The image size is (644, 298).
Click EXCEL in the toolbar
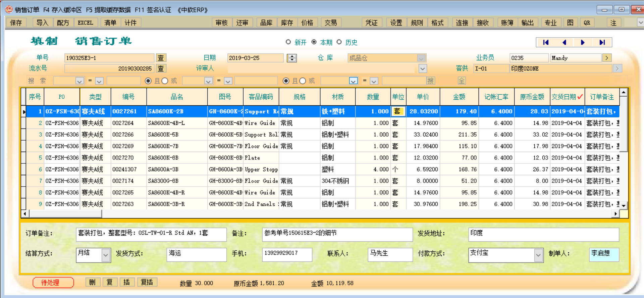coord(86,23)
